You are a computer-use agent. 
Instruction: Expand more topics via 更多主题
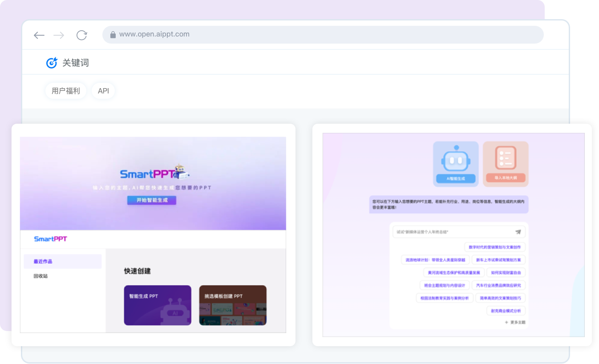tap(515, 322)
